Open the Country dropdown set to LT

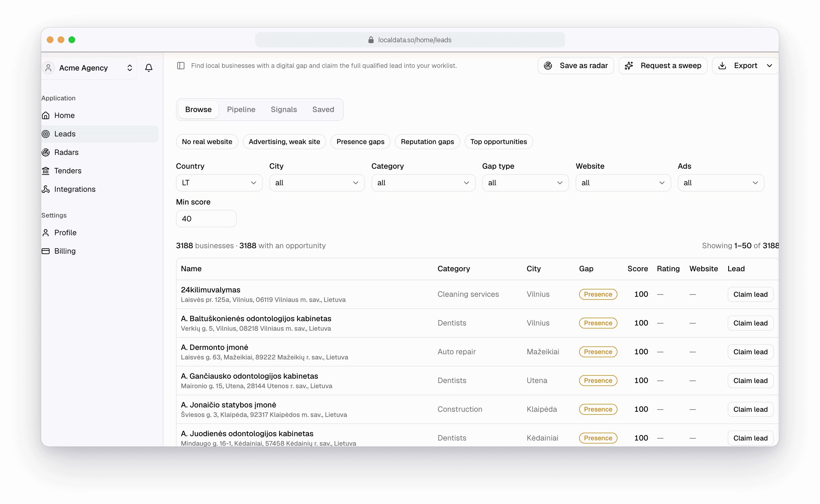click(x=219, y=183)
